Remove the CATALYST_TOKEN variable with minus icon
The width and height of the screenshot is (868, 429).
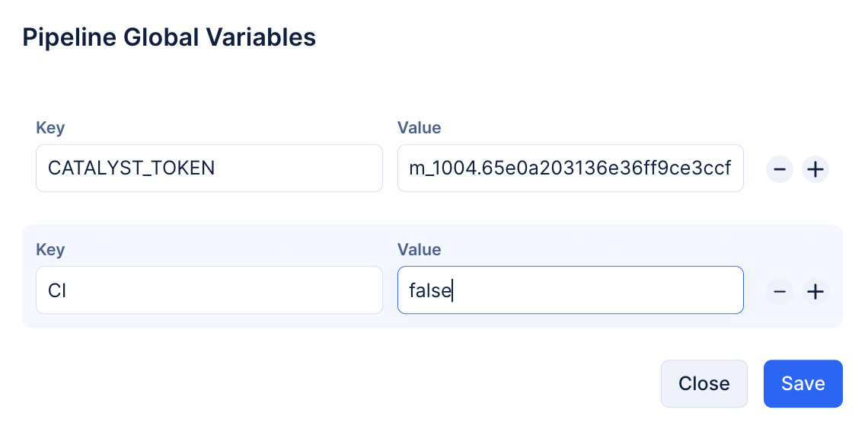pos(779,169)
